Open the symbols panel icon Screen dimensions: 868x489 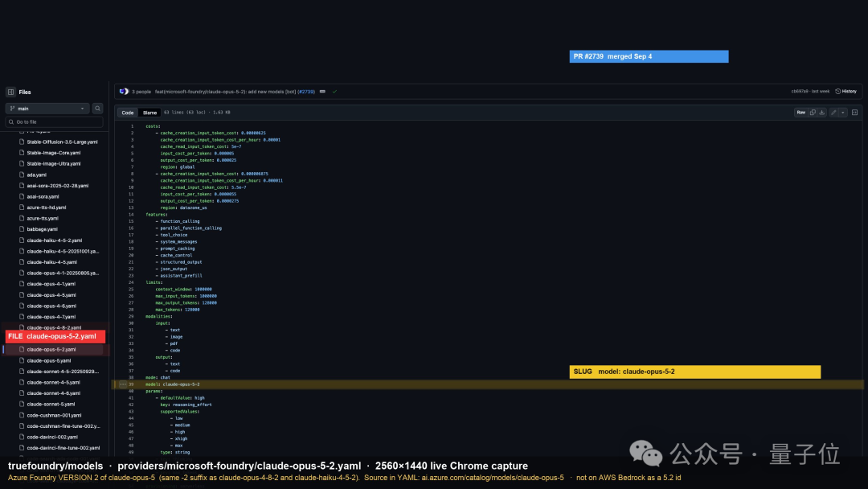854,113
